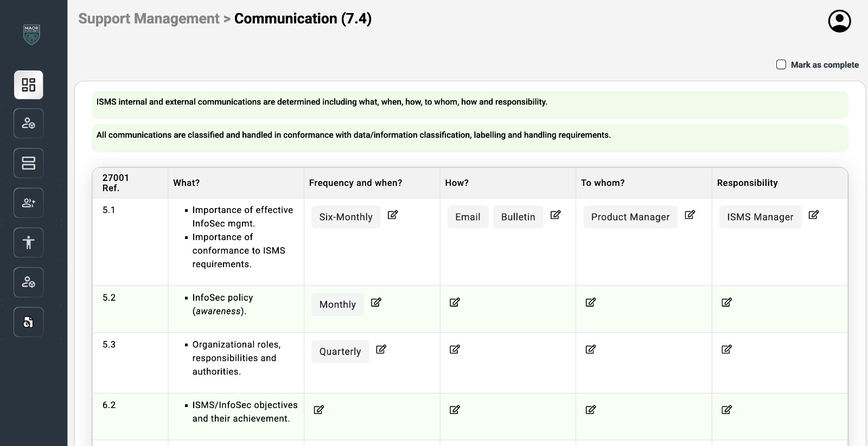This screenshot has height=446, width=868.
Task: Edit the Quarterly frequency for row 5.3
Action: (381, 350)
